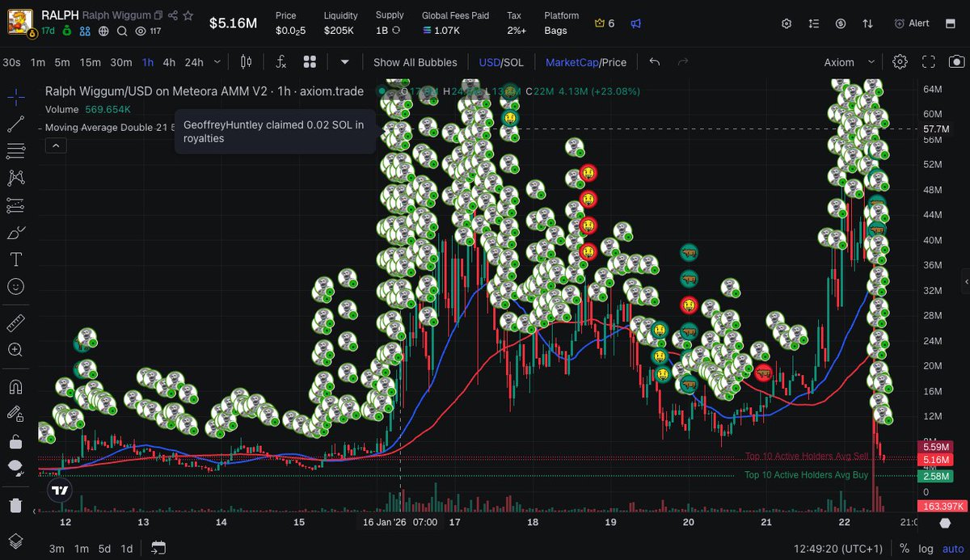This screenshot has height=560, width=970.
Task: Collapse the indicator legend chevron
Action: 55,145
